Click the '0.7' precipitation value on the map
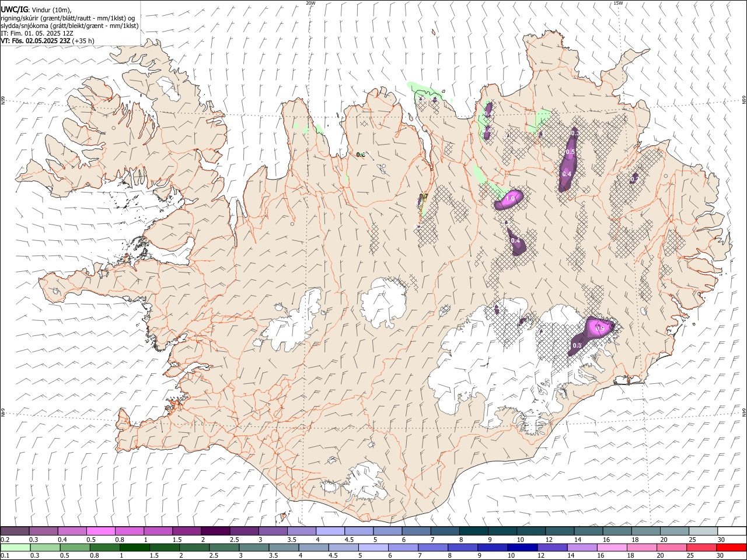The width and height of the screenshot is (747, 560). pyautogui.click(x=424, y=197)
